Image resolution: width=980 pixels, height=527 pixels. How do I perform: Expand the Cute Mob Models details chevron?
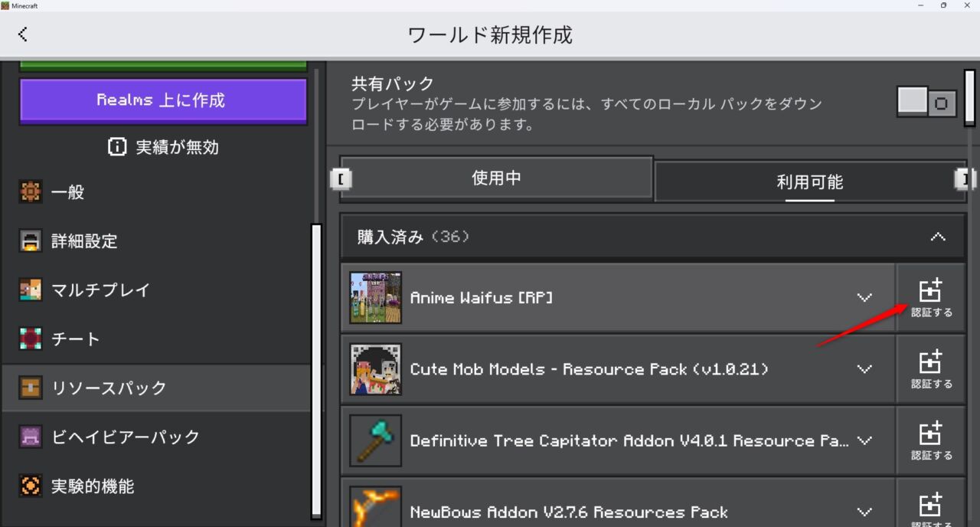pyautogui.click(x=864, y=368)
